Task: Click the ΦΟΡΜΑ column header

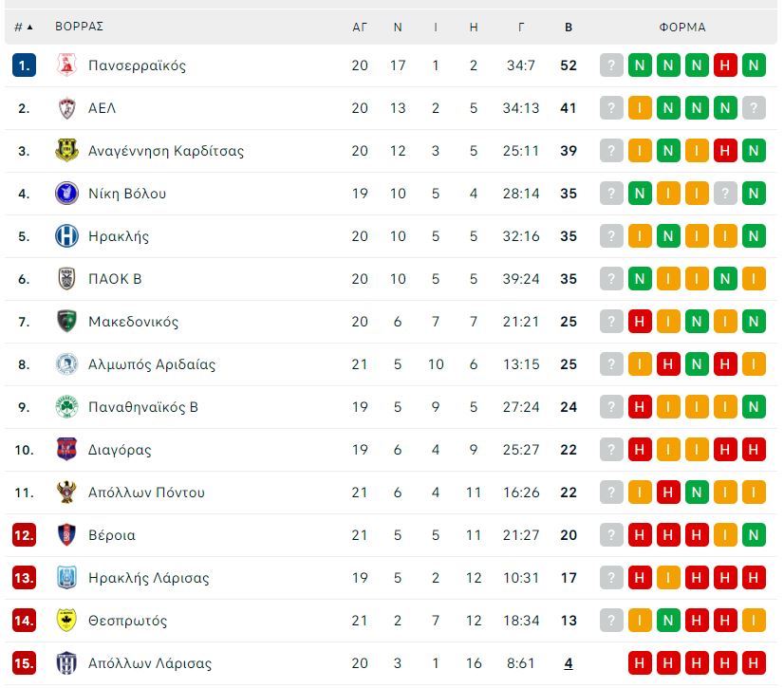Action: tap(682, 28)
